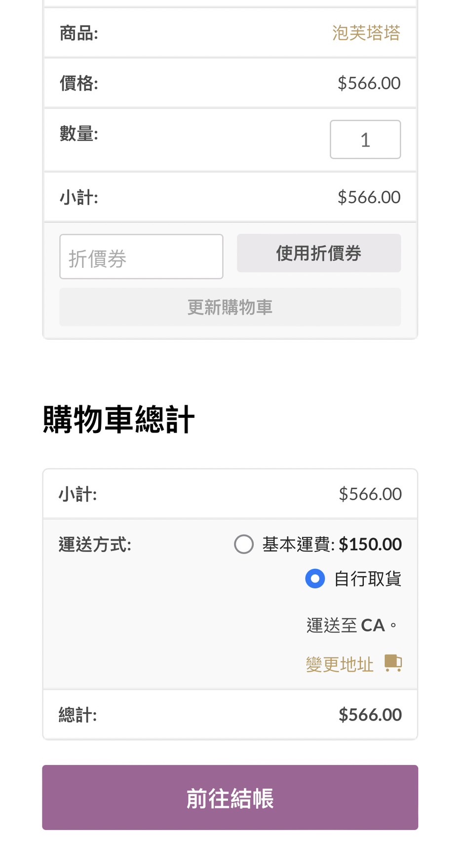The width and height of the screenshot is (460, 868).
Task: Click the 自行取貨 option label text
Action: (x=368, y=579)
